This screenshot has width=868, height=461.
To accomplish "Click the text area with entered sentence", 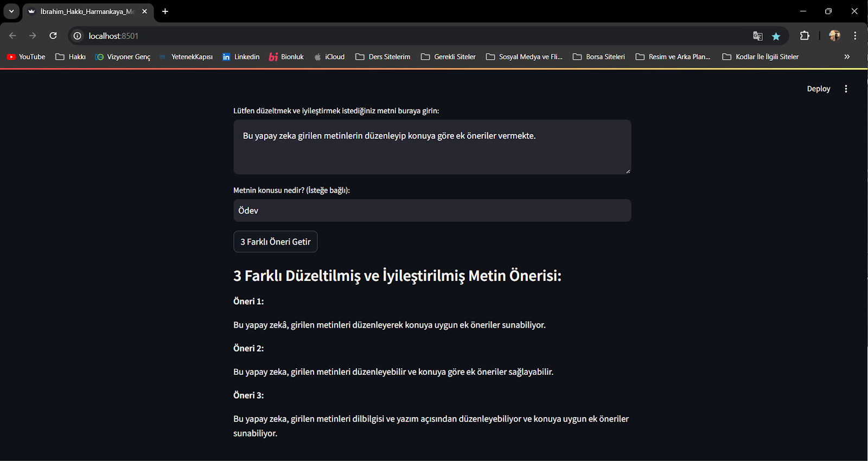I will pos(432,147).
